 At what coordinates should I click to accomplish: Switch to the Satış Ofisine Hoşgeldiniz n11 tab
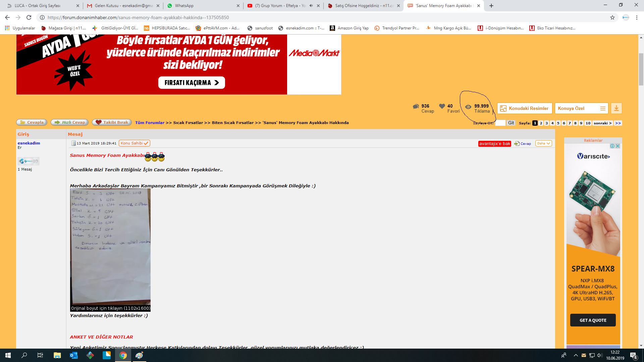[x=363, y=6]
